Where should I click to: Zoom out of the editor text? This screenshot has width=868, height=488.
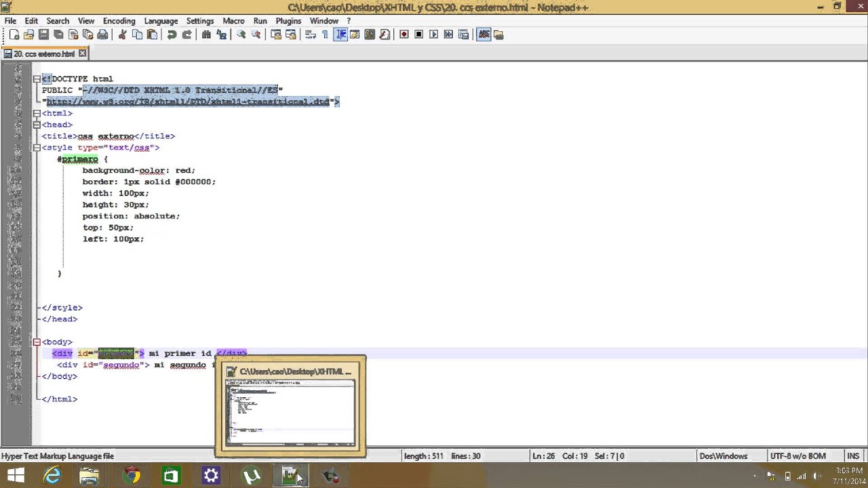tap(256, 35)
